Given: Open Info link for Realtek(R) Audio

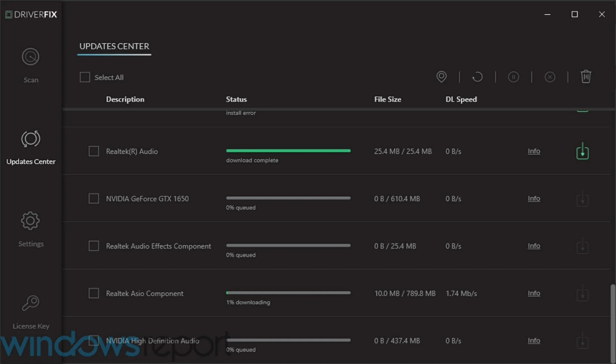Looking at the screenshot, I should point(534,151).
